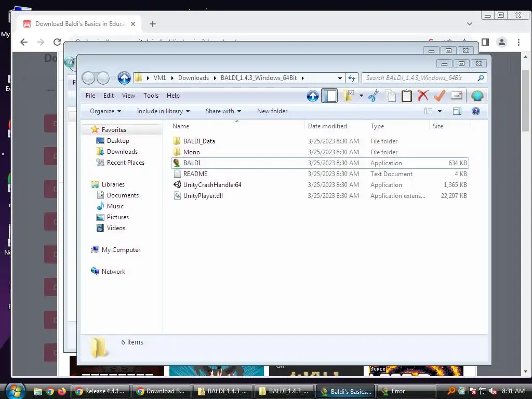Click the Copy pages icon
The height and width of the screenshot is (399, 532).
390,96
